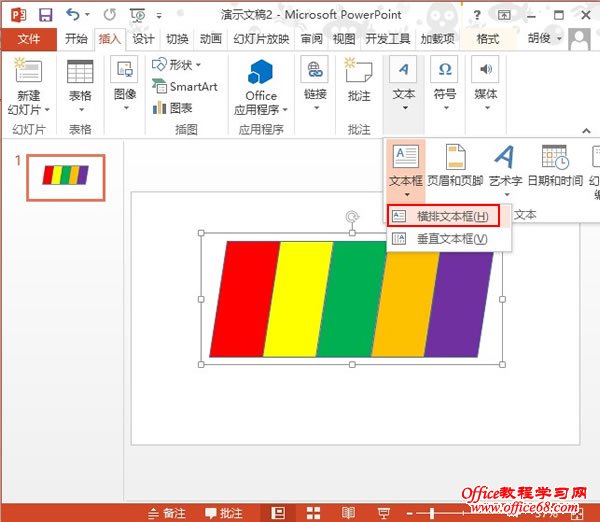
Task: Switch to the 设计 ribbon tab
Action: point(144,39)
